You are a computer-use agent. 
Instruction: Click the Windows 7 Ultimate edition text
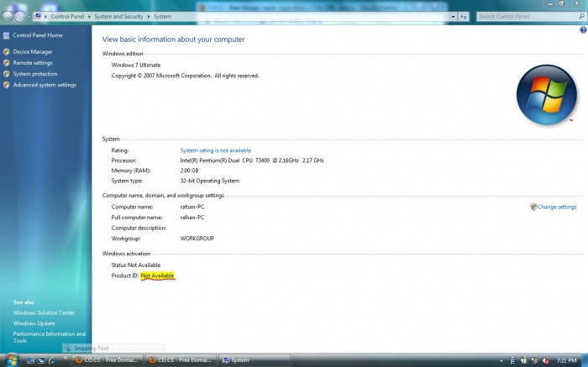(136, 65)
